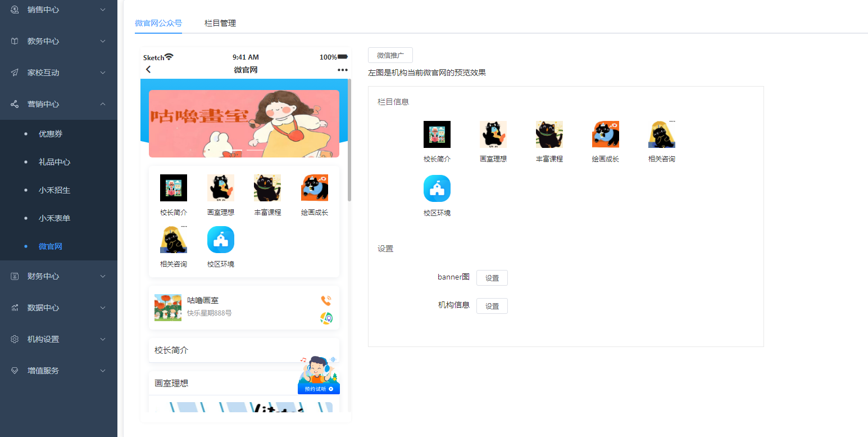Tap the 咕噜画室 organization thumbnail
Screen dimensions: 868x437
pos(168,308)
